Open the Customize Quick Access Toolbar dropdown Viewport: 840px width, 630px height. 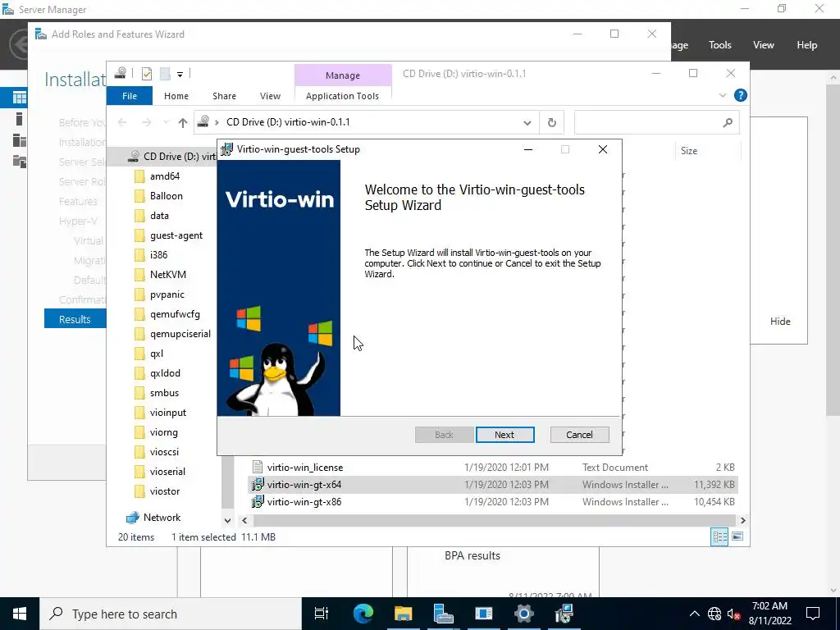[x=180, y=75]
